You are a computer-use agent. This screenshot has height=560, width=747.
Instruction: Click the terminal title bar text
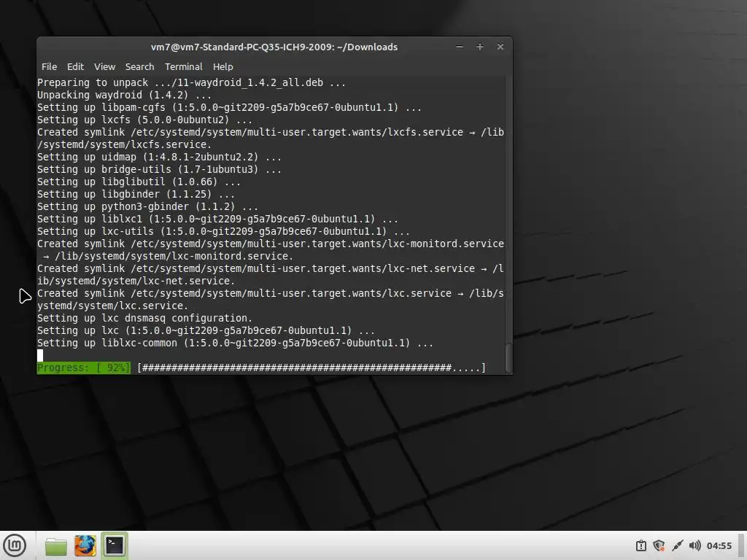274,47
